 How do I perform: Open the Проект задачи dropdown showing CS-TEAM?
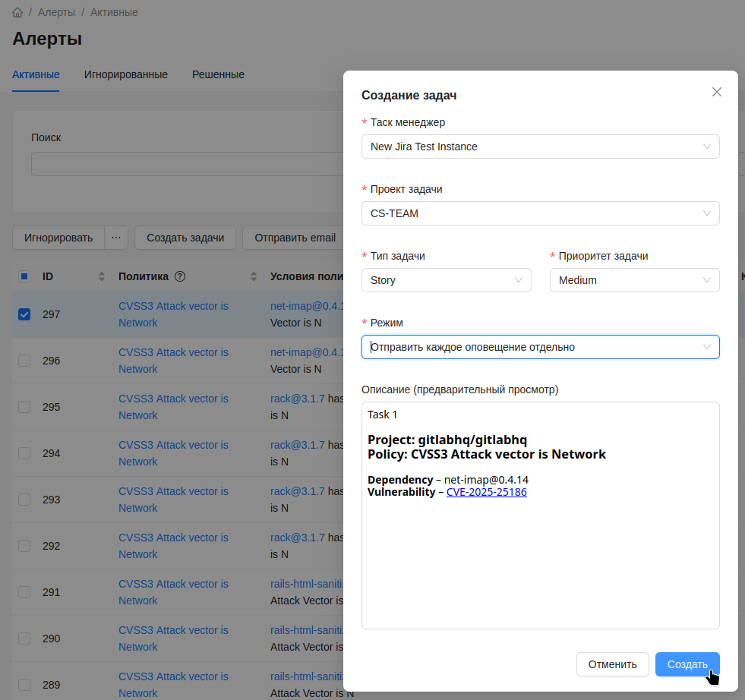(x=540, y=213)
